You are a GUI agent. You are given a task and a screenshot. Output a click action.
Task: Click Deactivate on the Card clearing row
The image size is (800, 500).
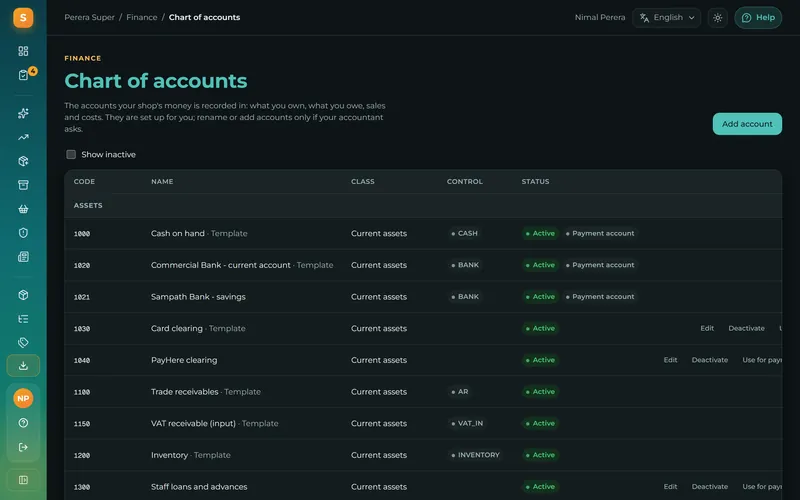click(x=746, y=329)
